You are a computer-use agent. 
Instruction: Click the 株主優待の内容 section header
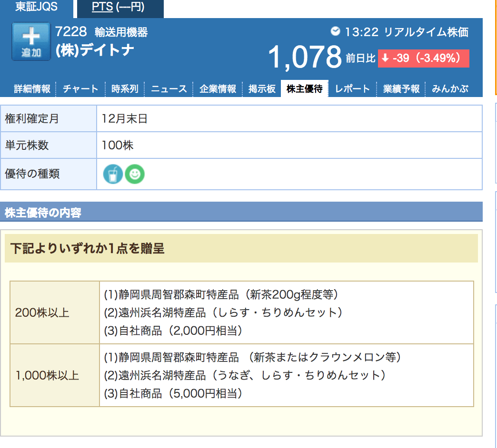point(241,212)
